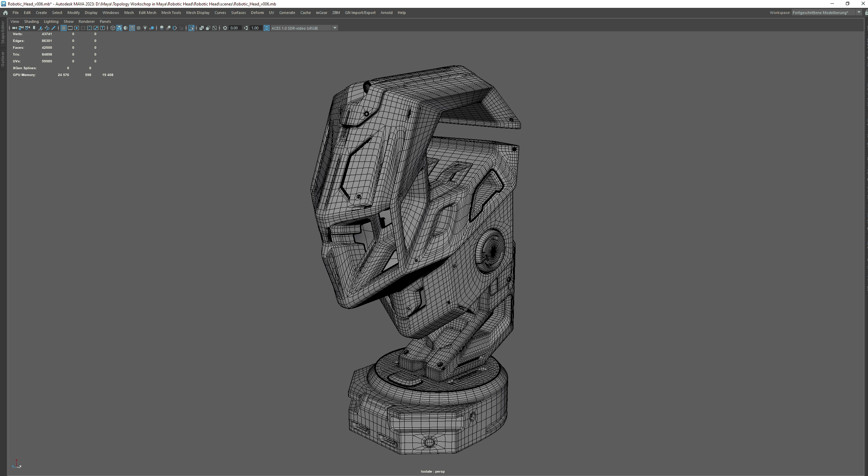Viewport: 868px width, 476px height.
Task: Click the Select Camera icon
Action: 14,28
